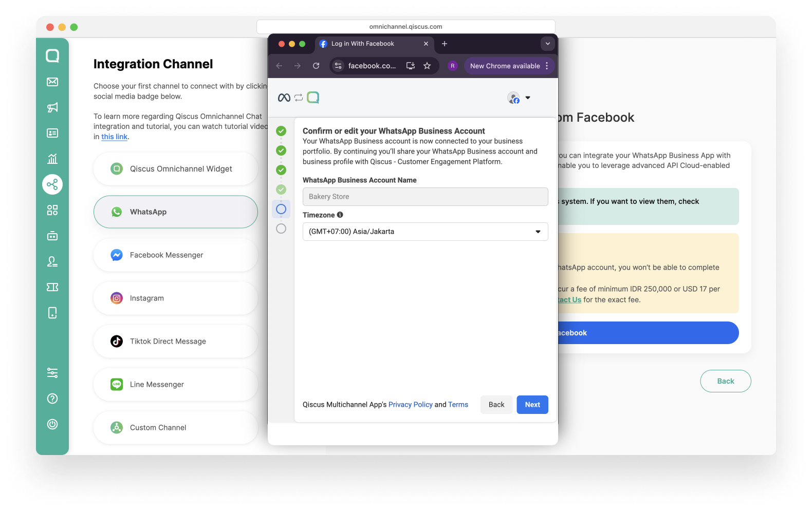Viewport: 812px width, 511px height.
Task: Open the Timezone Asia/Jakarta dropdown
Action: pos(425,232)
